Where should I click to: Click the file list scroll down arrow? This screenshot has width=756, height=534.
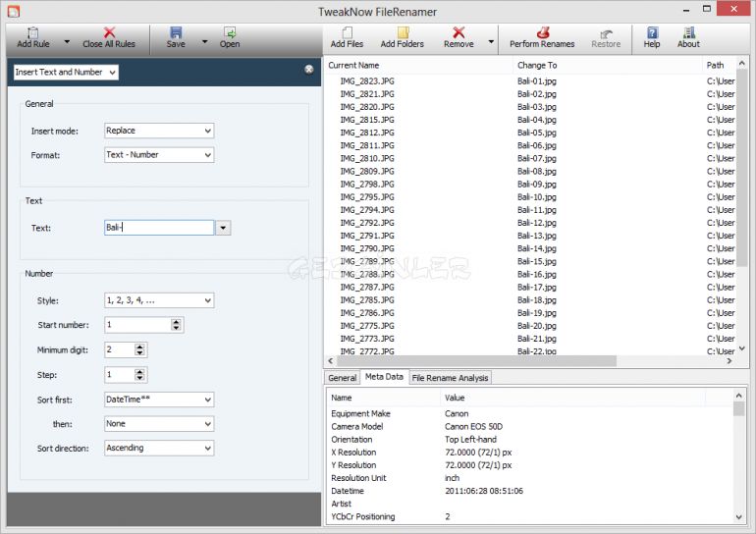point(742,348)
